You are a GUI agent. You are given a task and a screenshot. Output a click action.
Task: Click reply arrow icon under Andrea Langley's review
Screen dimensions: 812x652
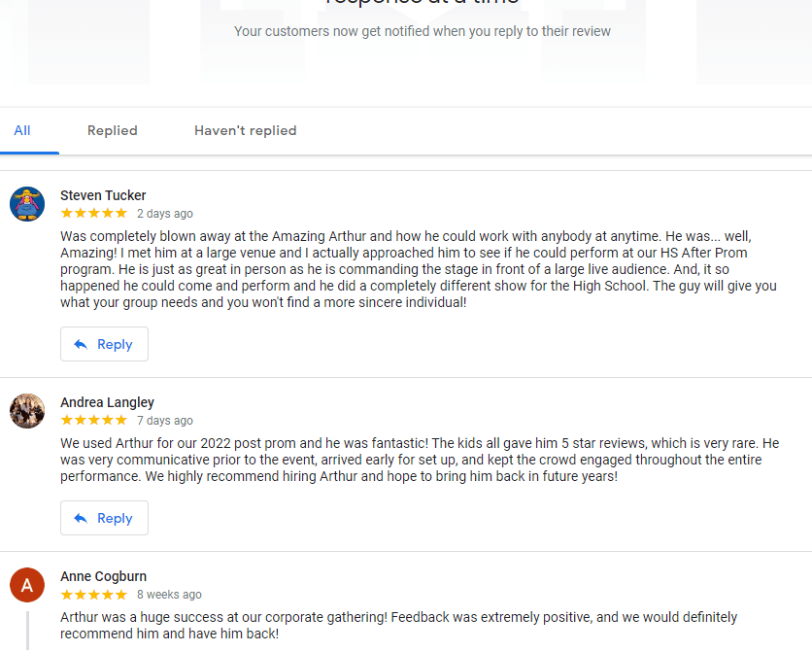[x=81, y=518]
